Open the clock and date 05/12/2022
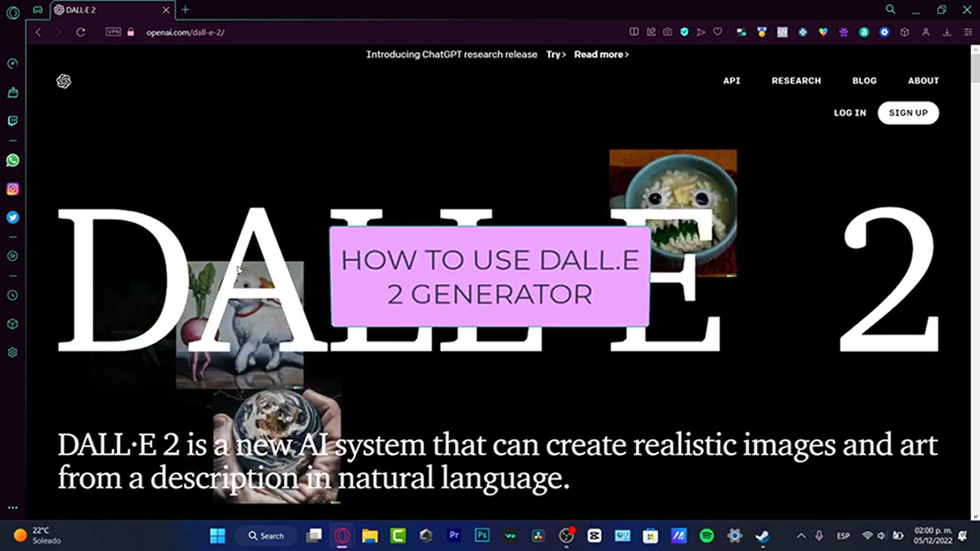Screen dimensions: 980x551 (x=933, y=536)
